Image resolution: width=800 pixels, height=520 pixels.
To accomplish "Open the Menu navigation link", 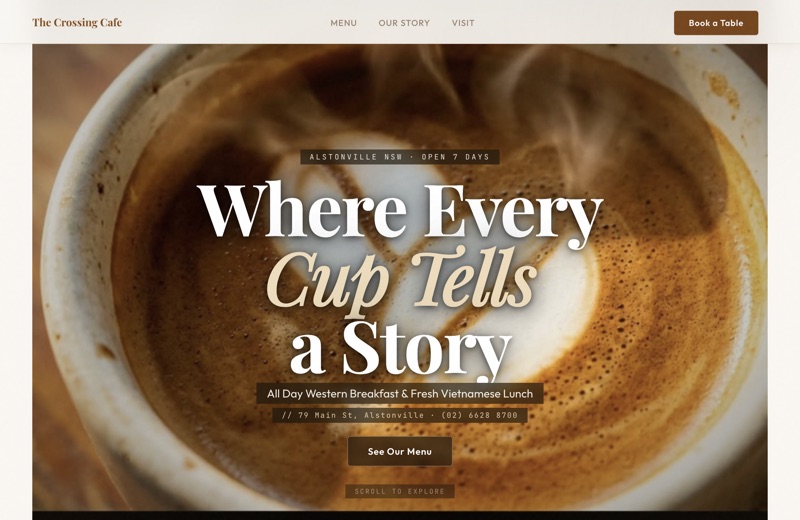I will click(343, 23).
